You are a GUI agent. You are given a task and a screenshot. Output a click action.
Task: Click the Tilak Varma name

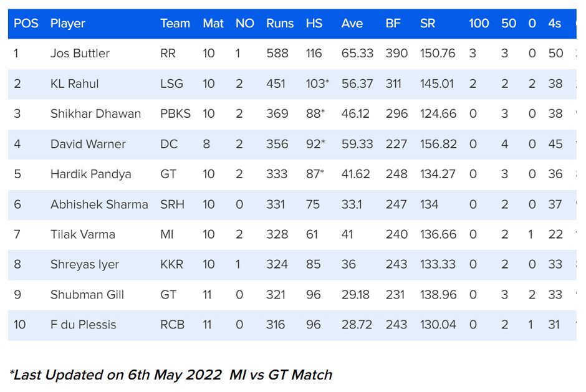pyautogui.click(x=83, y=234)
